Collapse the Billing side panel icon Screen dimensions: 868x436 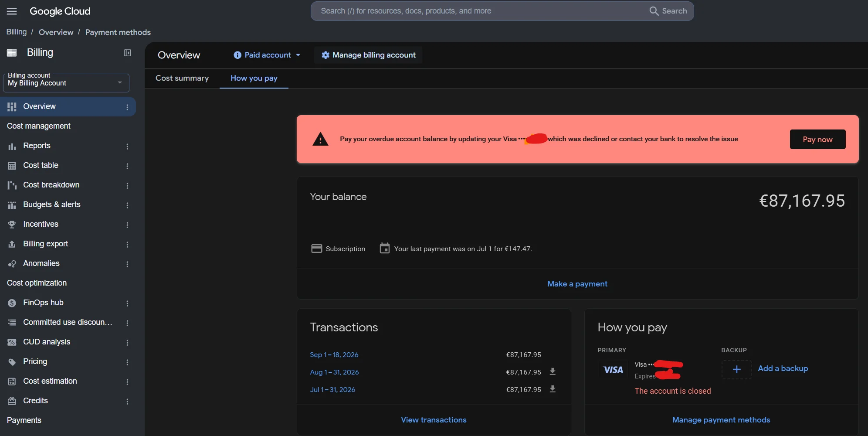(127, 53)
